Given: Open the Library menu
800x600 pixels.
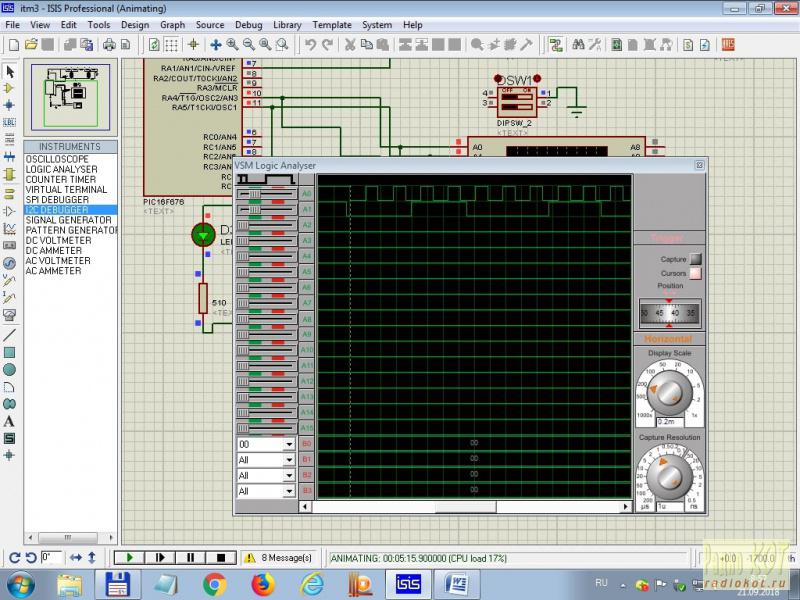Looking at the screenshot, I should (x=287, y=25).
